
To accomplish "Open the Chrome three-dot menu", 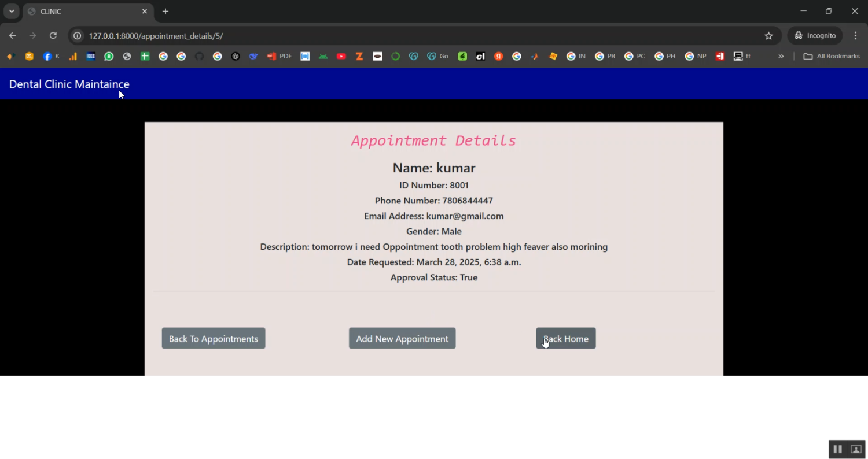I will tap(855, 36).
